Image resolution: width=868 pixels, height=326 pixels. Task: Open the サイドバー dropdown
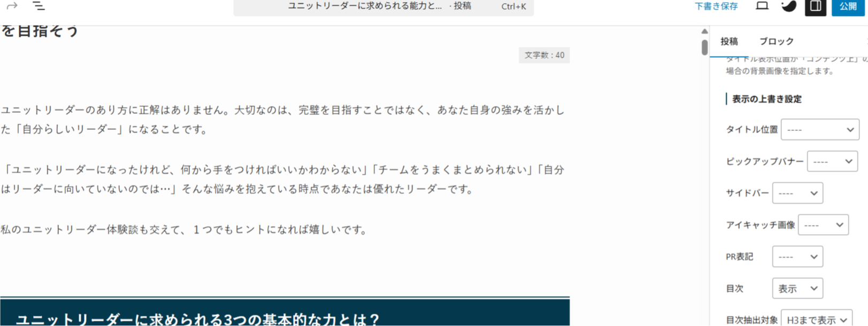pyautogui.click(x=797, y=193)
